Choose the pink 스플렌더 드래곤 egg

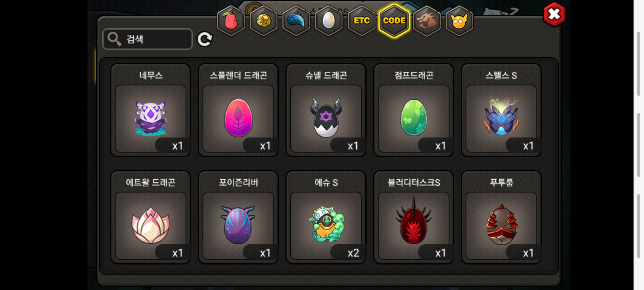click(238, 110)
